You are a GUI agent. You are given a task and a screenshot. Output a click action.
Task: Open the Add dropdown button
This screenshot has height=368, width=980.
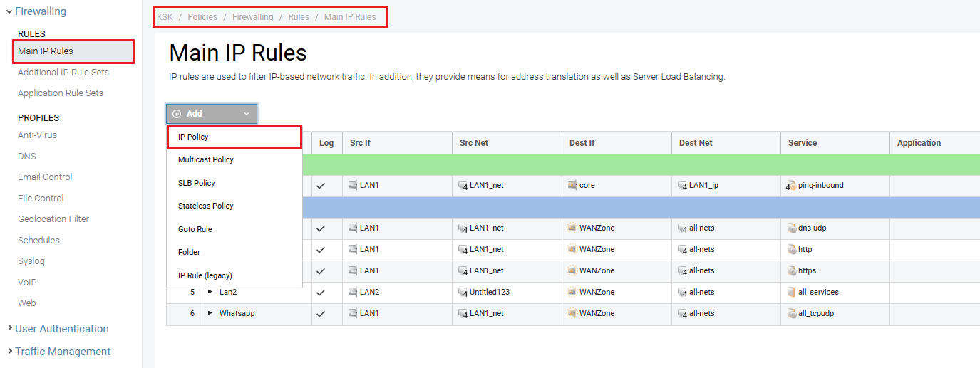click(212, 114)
